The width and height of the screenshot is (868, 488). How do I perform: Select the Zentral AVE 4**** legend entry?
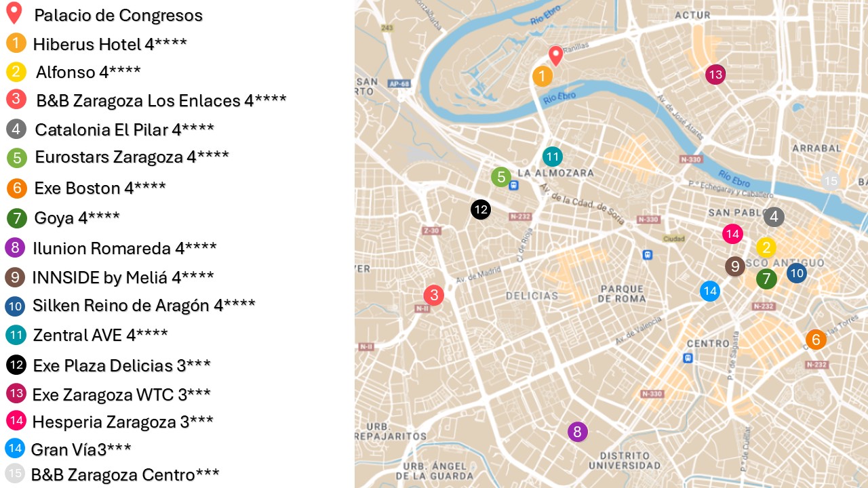tap(100, 335)
